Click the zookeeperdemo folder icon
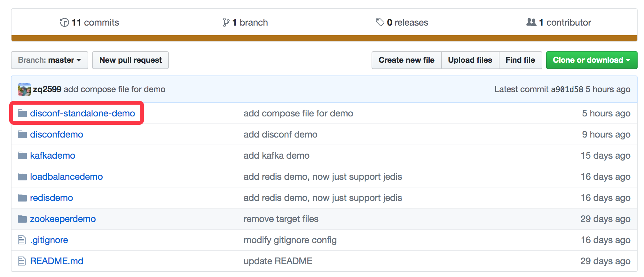Screen dimensions: 644x277 [x=22, y=219]
